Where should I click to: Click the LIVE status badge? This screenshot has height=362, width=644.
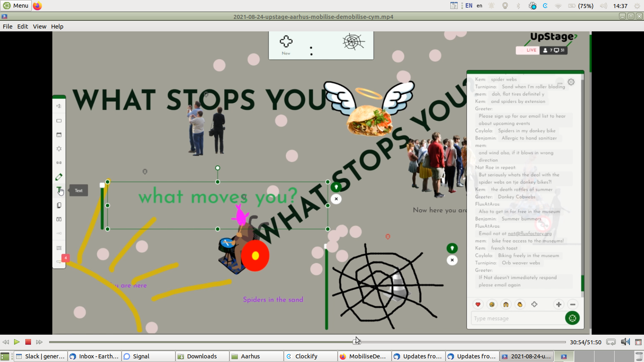pyautogui.click(x=528, y=50)
